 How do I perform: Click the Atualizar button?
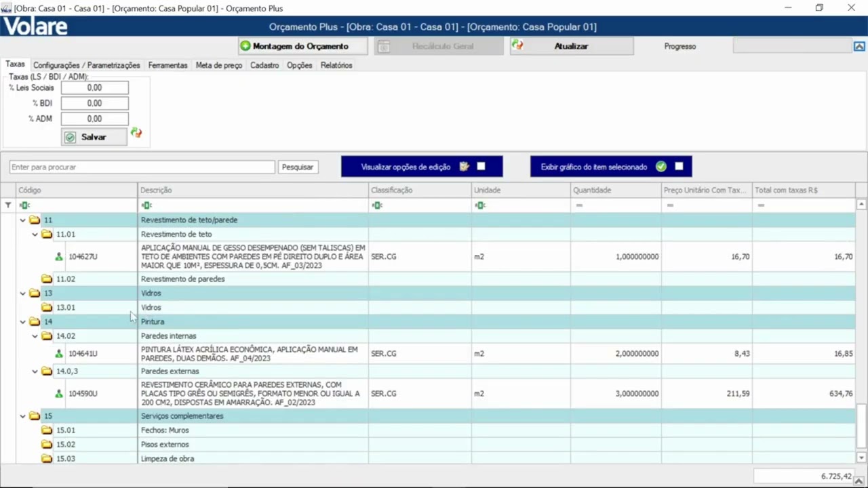[572, 46]
